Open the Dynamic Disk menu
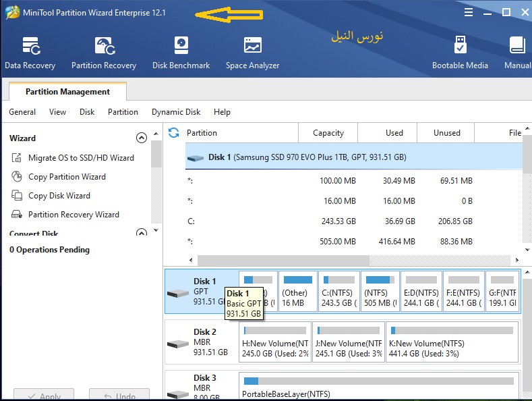The width and height of the screenshot is (532, 401). (x=176, y=112)
